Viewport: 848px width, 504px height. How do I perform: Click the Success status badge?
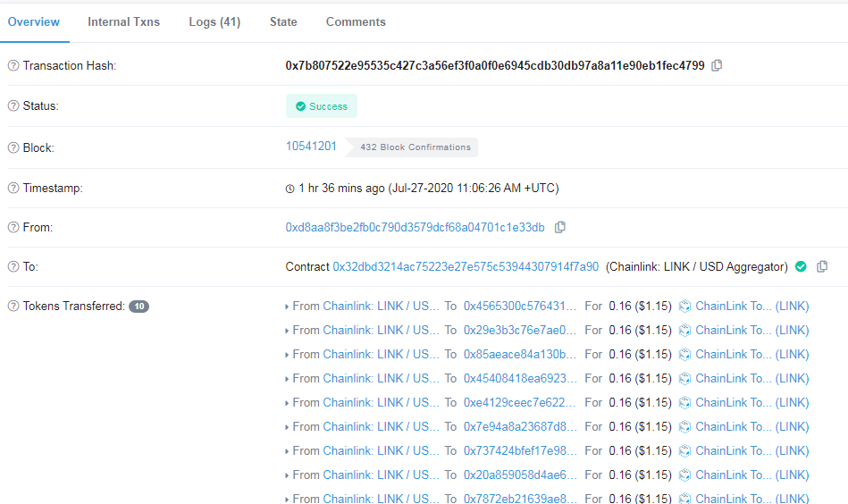click(322, 106)
